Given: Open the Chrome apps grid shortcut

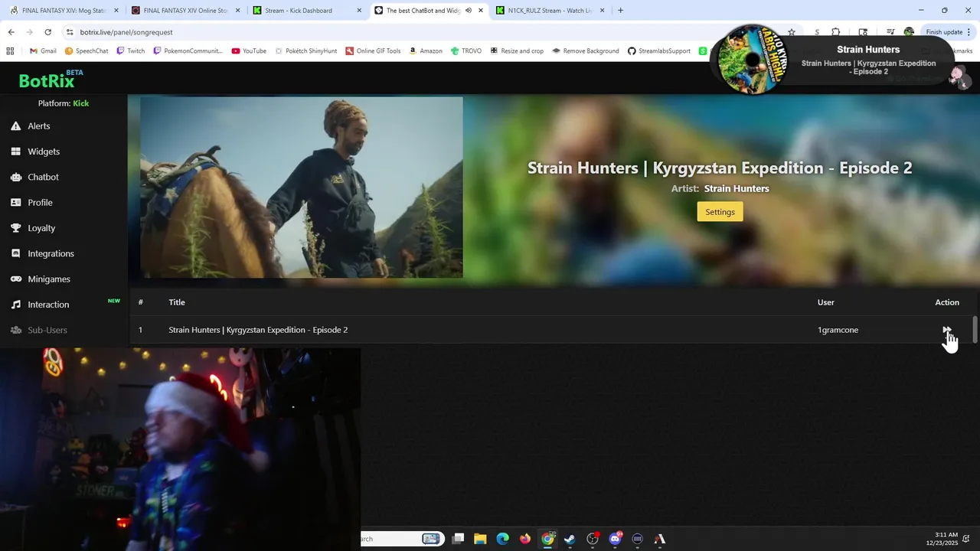Looking at the screenshot, I should click(10, 51).
